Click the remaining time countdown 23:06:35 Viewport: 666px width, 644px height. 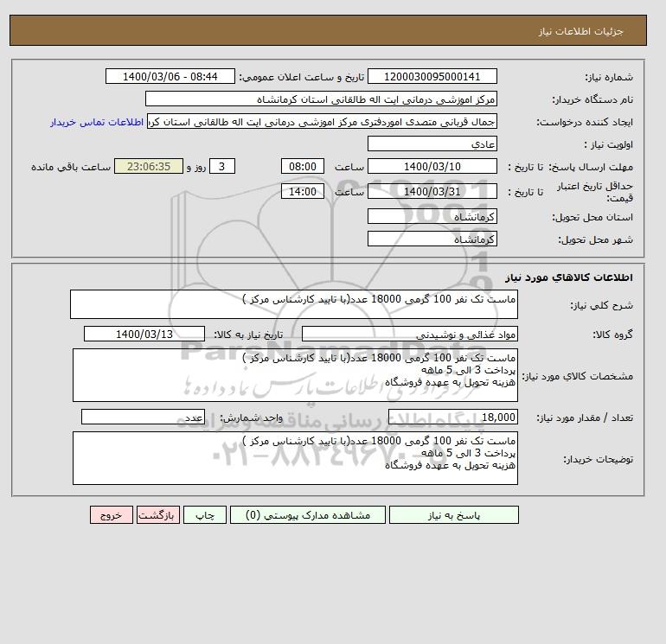coord(149,167)
